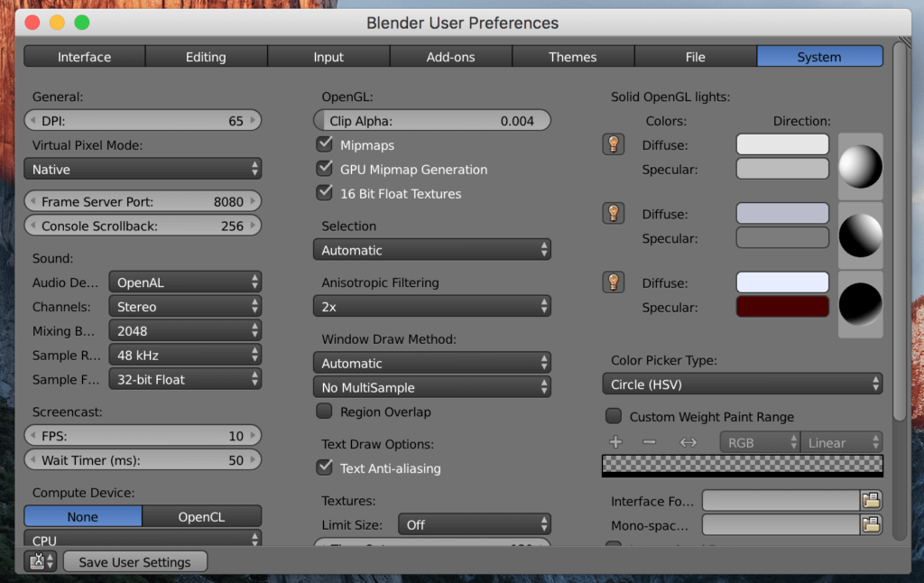Screen dimensions: 924x583
Task: Open Color Picker Type Circle (HSV) dropdown
Action: coord(743,384)
